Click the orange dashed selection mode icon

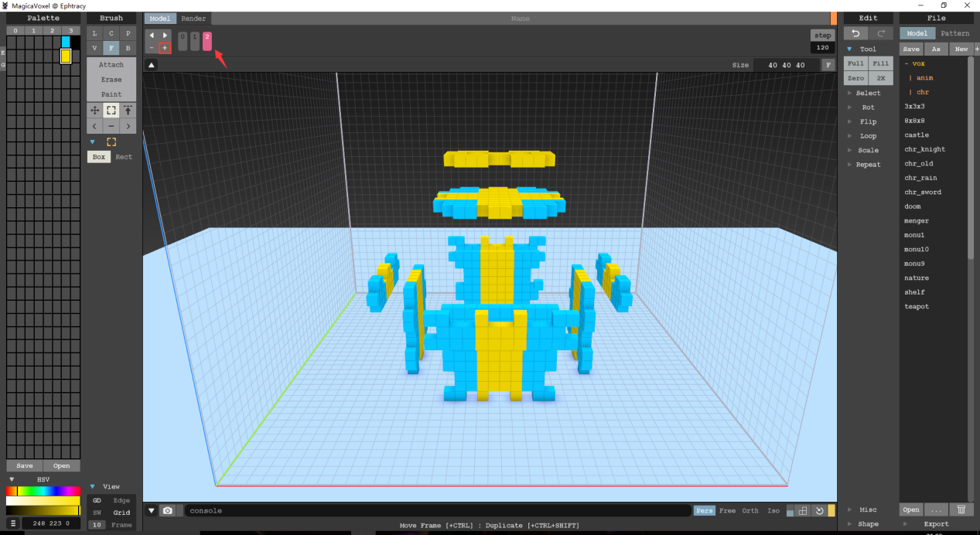111,142
